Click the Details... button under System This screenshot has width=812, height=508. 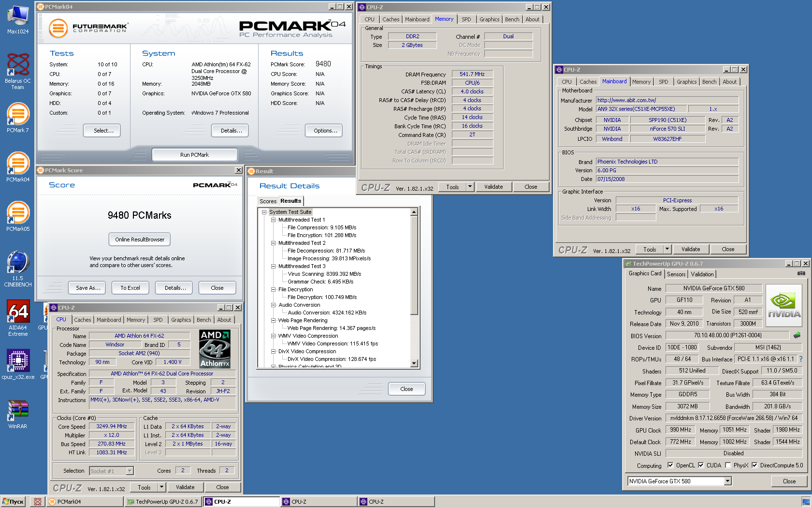coord(230,131)
